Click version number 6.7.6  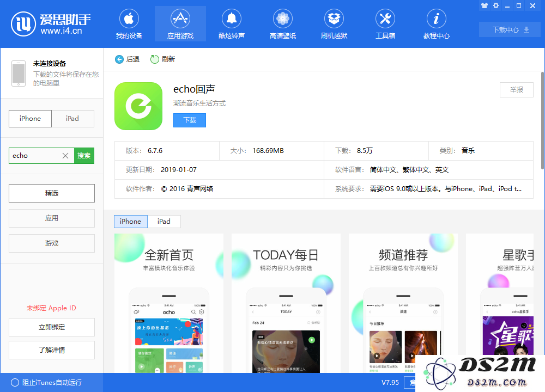point(155,151)
